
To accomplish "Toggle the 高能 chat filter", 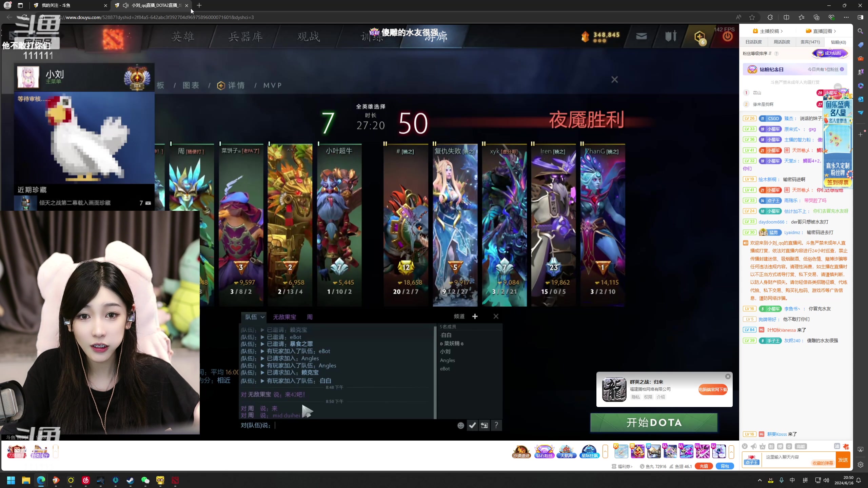I will pos(801,447).
